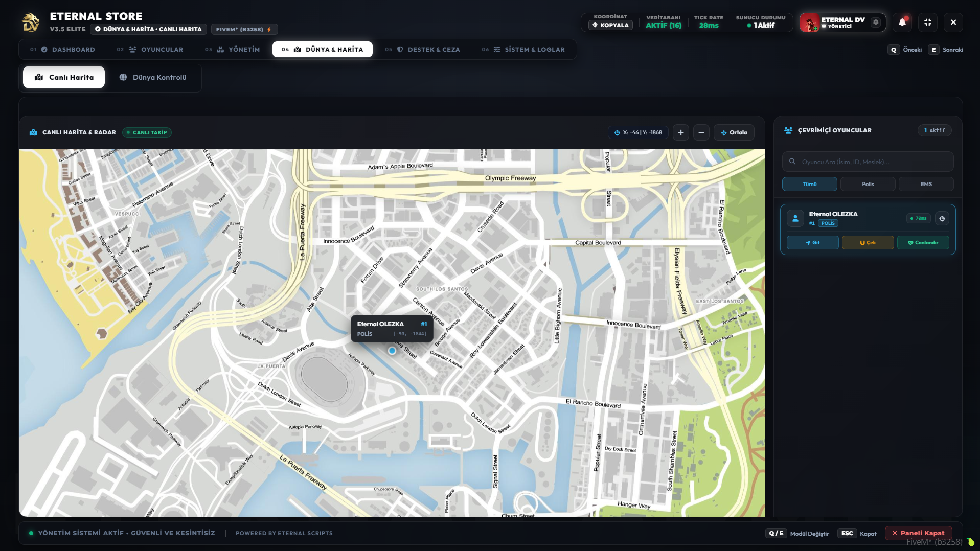Screen dimensions: 980x551
Task: Click the Eternal OLEZKA map tooltip
Action: click(392, 329)
